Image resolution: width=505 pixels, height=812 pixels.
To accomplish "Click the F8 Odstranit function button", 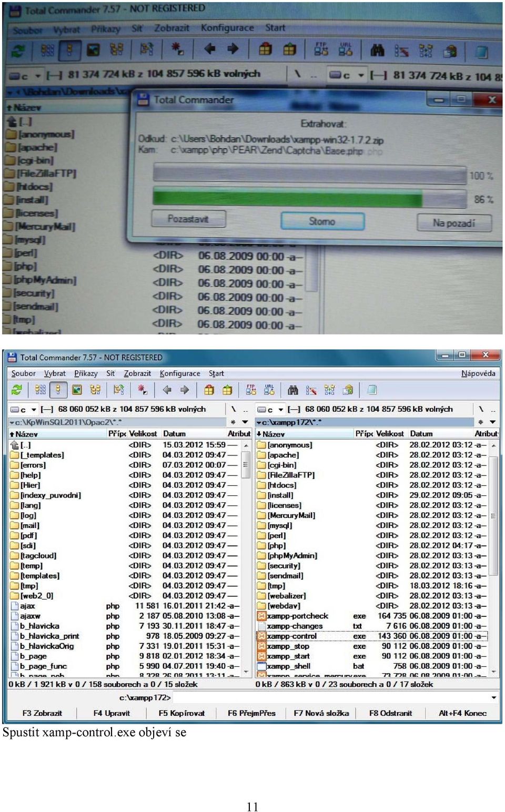I will pyautogui.click(x=390, y=713).
